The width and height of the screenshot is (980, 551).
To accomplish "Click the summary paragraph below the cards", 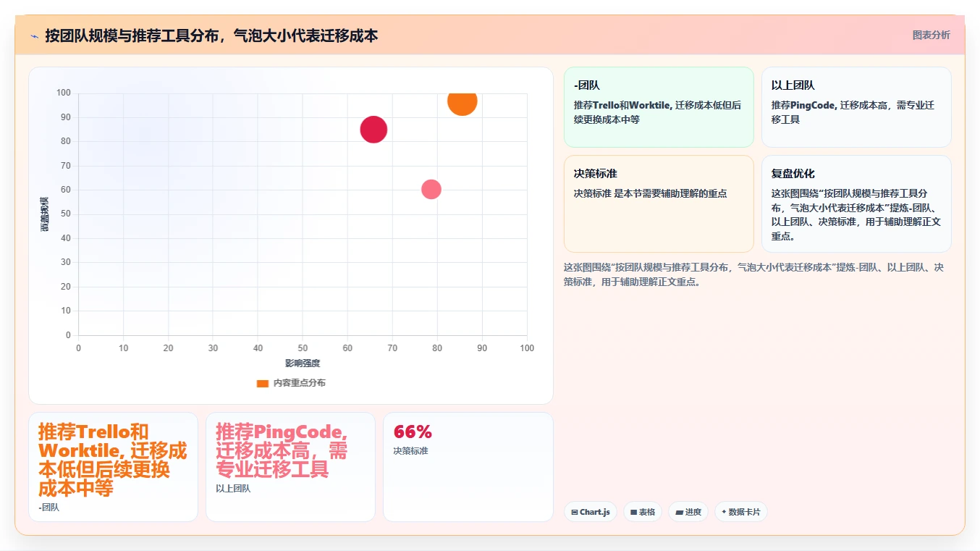I will (x=753, y=274).
